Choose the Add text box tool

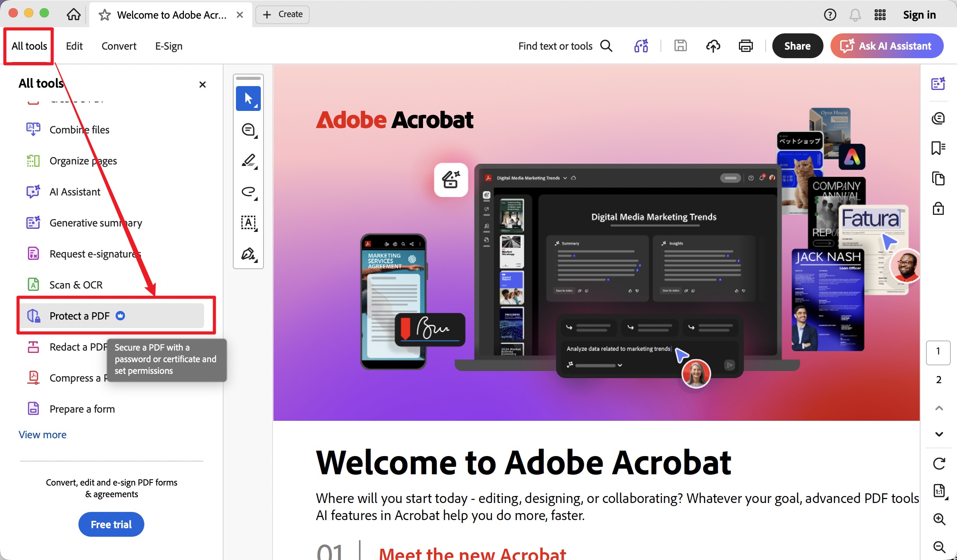248,223
